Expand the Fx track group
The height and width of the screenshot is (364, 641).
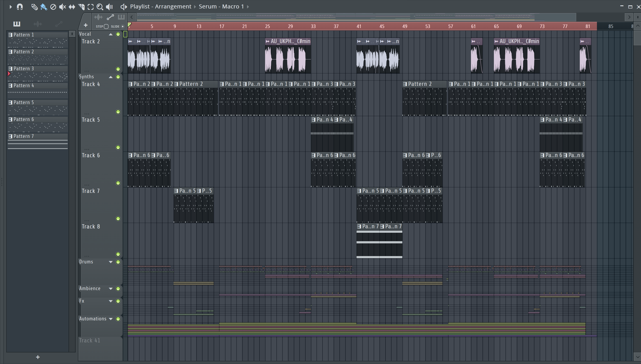pyautogui.click(x=110, y=301)
